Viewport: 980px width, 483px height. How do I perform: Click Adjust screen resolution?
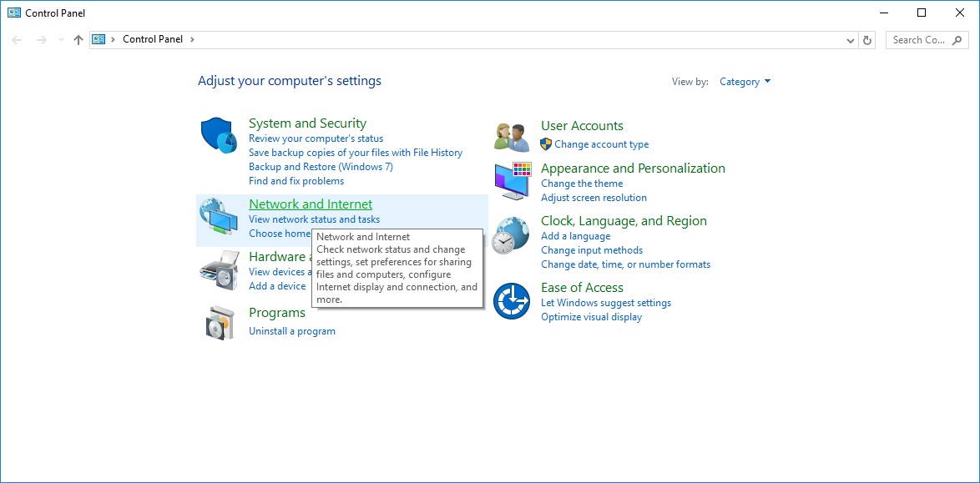coord(594,198)
